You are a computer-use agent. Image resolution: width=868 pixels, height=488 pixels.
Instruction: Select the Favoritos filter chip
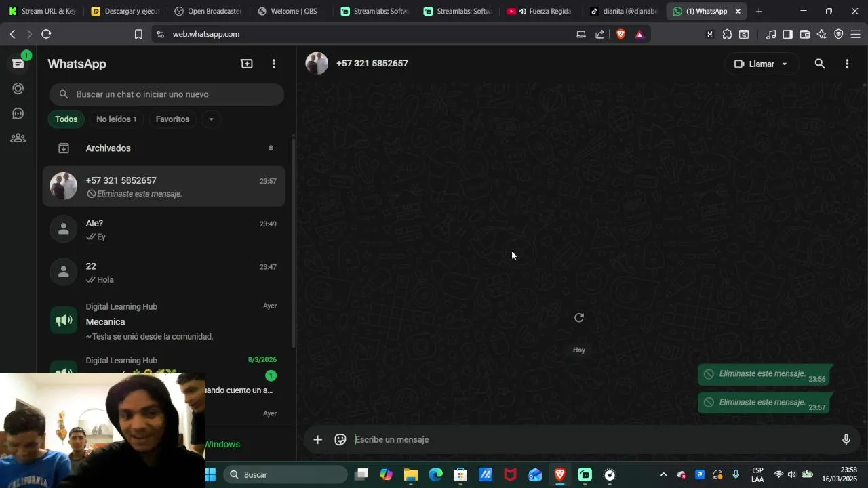pyautogui.click(x=172, y=119)
